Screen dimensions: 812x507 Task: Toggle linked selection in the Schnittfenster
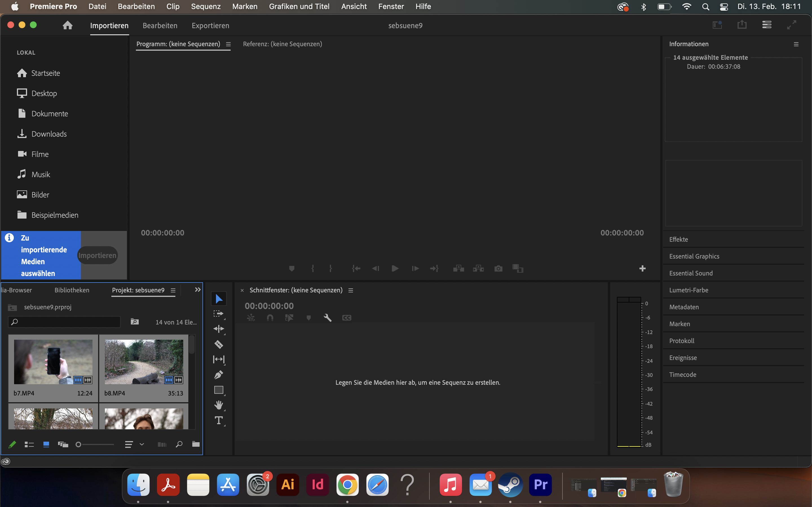click(x=251, y=317)
